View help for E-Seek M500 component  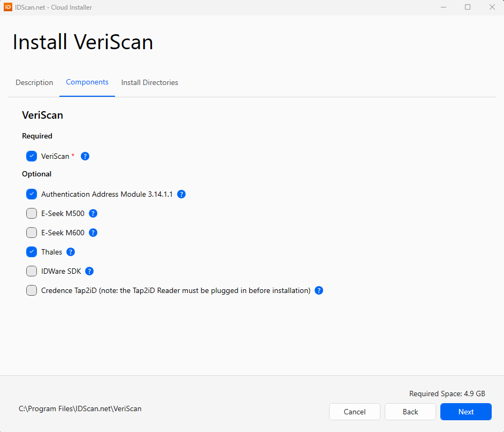click(93, 213)
